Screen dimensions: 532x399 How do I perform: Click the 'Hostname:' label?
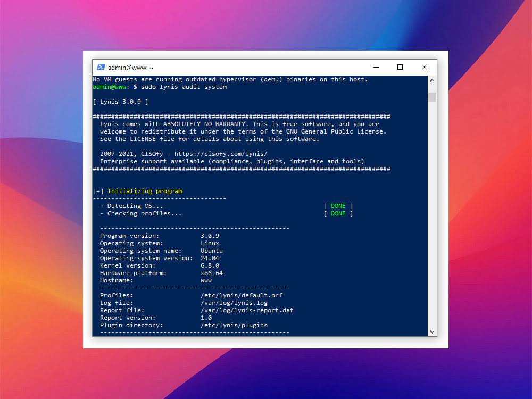pos(117,280)
